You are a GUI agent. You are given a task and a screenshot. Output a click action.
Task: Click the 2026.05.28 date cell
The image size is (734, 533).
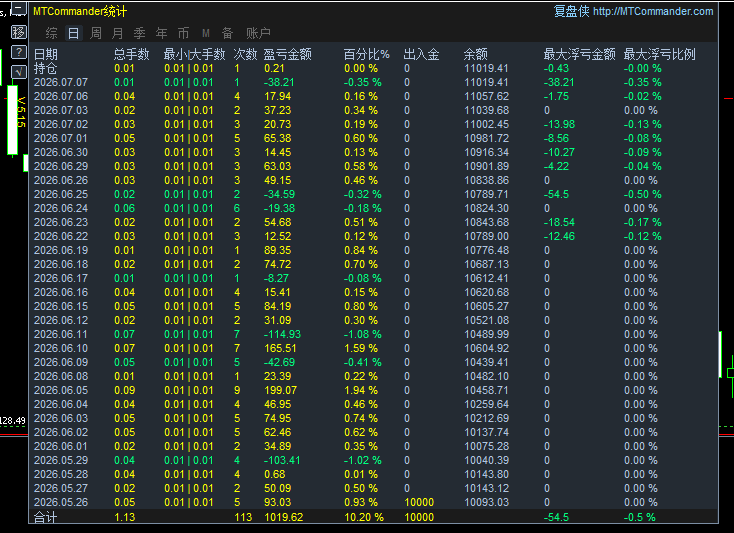point(61,475)
